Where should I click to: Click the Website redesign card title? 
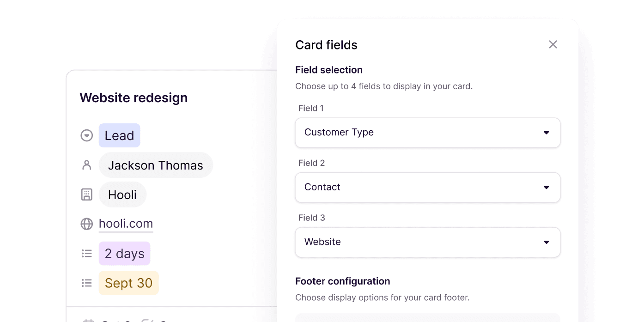pyautogui.click(x=134, y=98)
